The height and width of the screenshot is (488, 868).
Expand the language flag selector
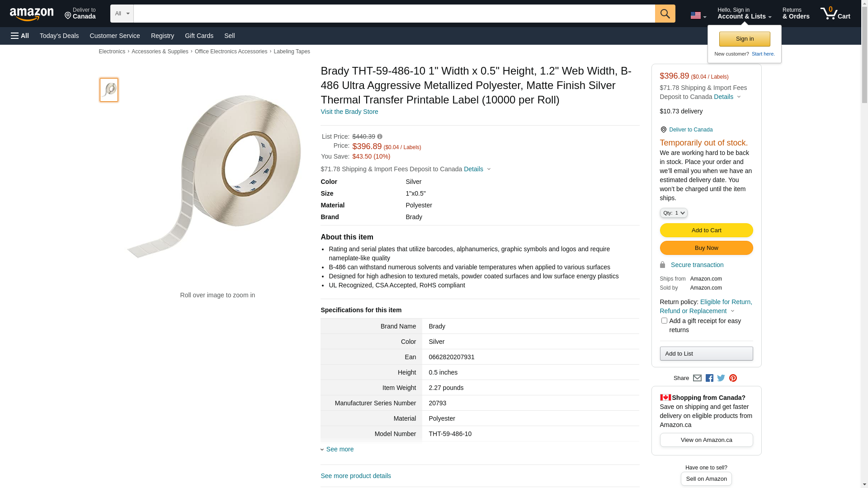click(x=698, y=15)
